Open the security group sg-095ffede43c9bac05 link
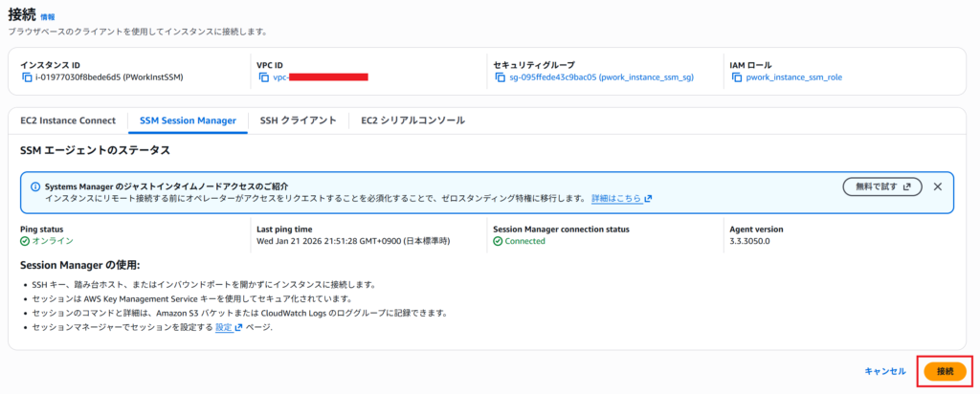Image resolution: width=980 pixels, height=394 pixels. [x=601, y=77]
